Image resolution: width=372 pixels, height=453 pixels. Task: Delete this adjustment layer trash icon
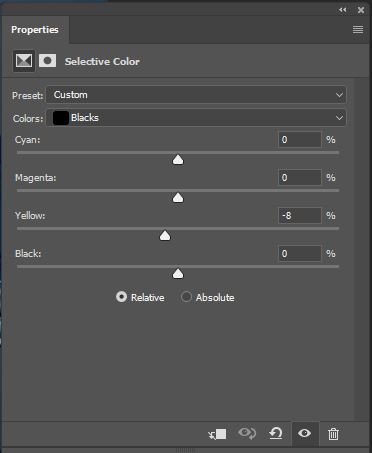(333, 434)
